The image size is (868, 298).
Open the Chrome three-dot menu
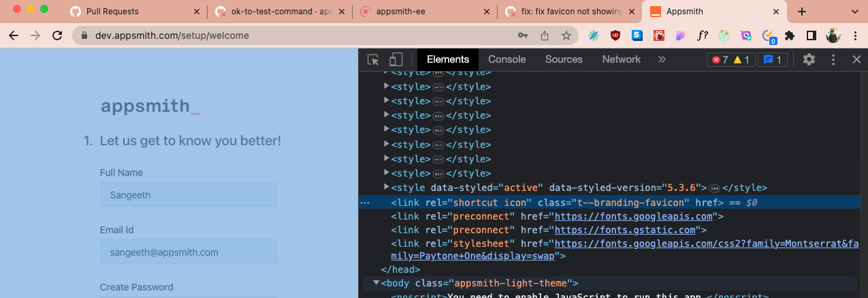click(x=855, y=35)
